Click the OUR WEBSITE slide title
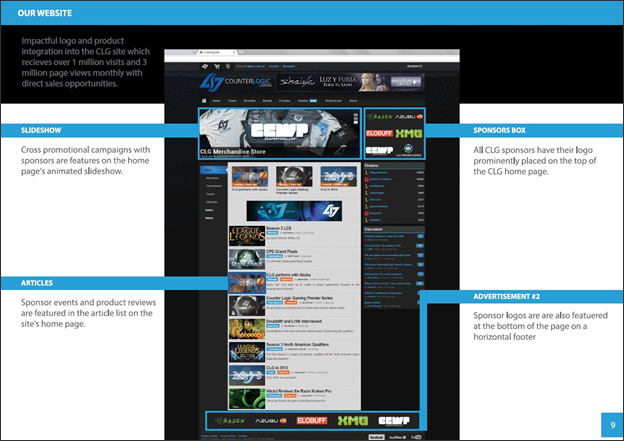 tap(45, 13)
